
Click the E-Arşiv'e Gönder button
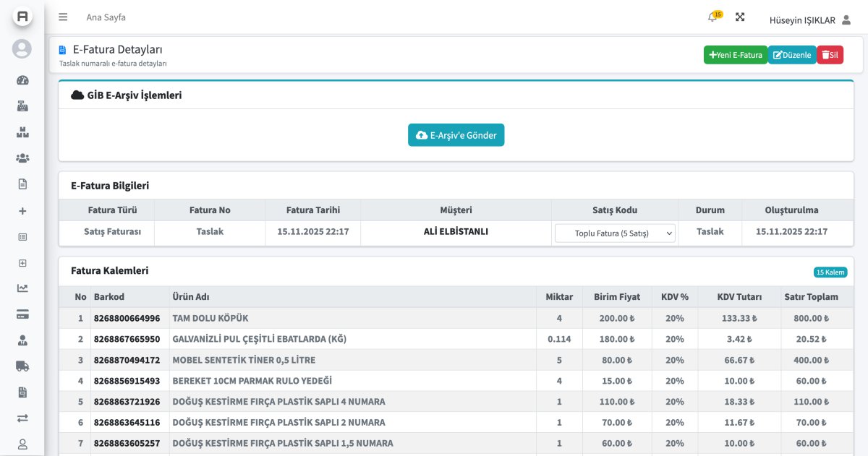pos(456,135)
